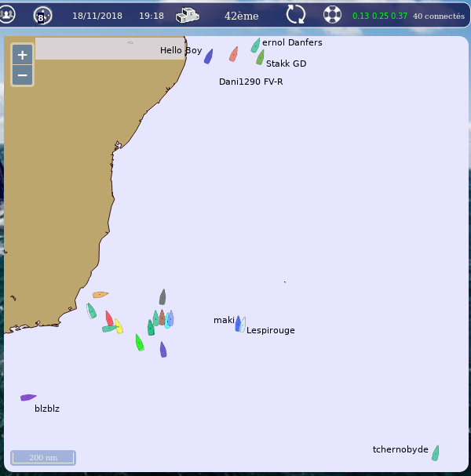Viewport: 471px width, 476px height.
Task: Click the green 0.13 0.25 0.37 values
Action: click(x=379, y=16)
